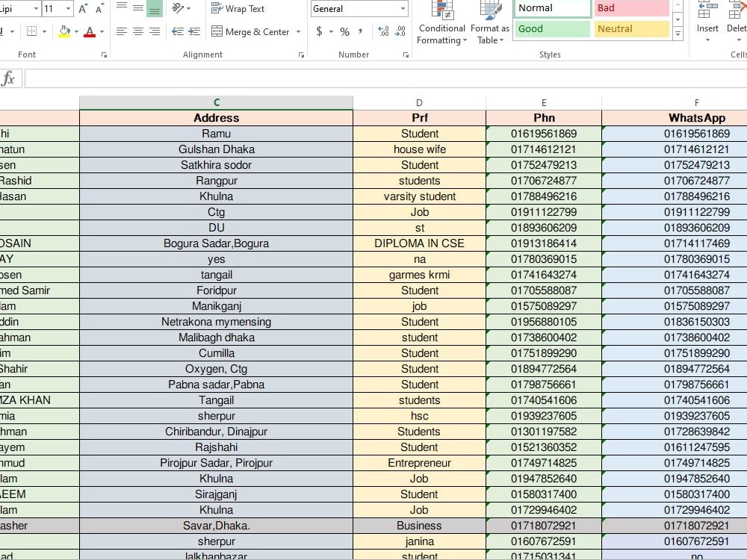Image resolution: width=747 pixels, height=560 pixels.
Task: Select cell containing Netrakona mymensing
Action: coord(217,322)
